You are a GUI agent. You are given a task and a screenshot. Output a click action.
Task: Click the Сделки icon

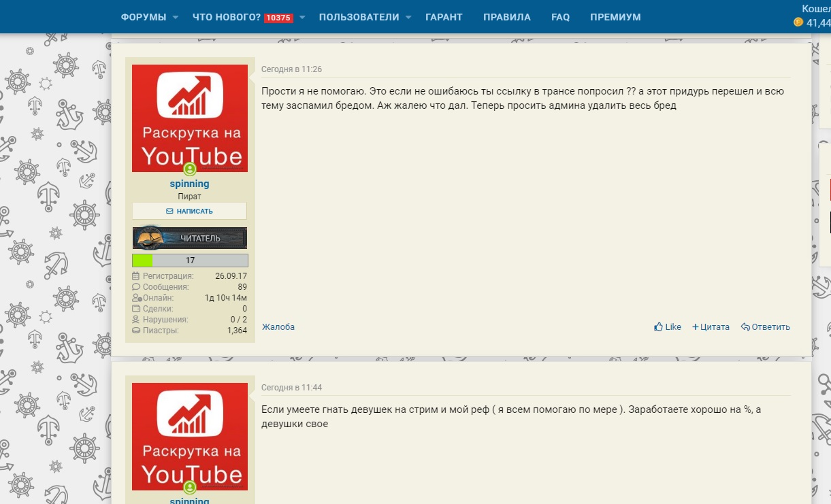pos(136,309)
